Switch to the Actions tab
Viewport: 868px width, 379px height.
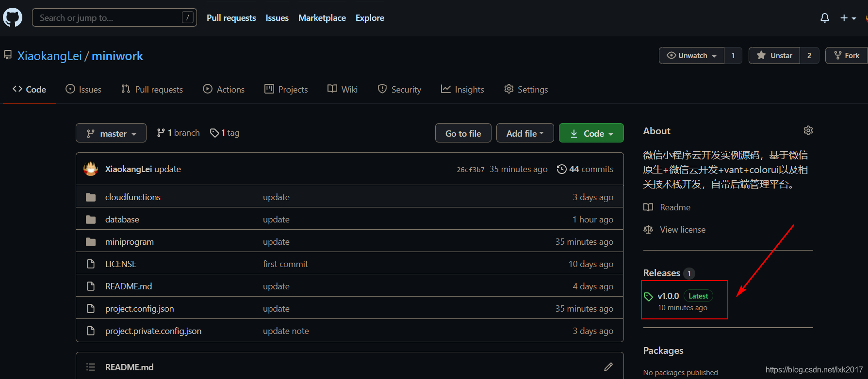pyautogui.click(x=224, y=90)
